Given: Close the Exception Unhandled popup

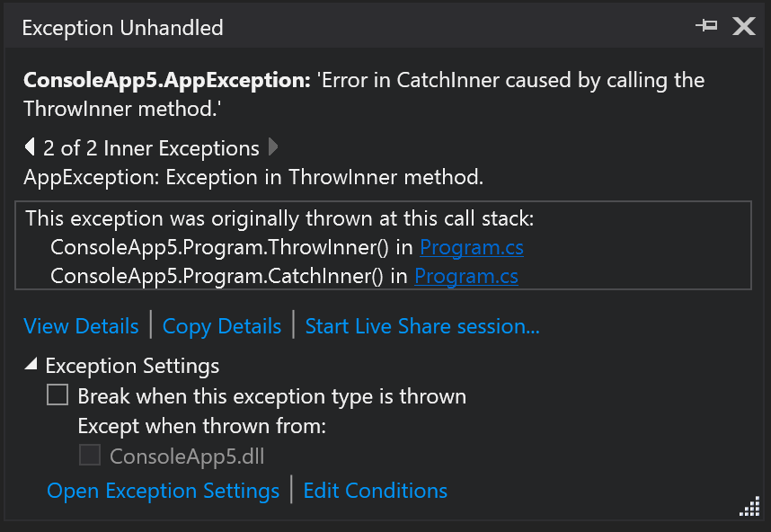Looking at the screenshot, I should pos(743,26).
